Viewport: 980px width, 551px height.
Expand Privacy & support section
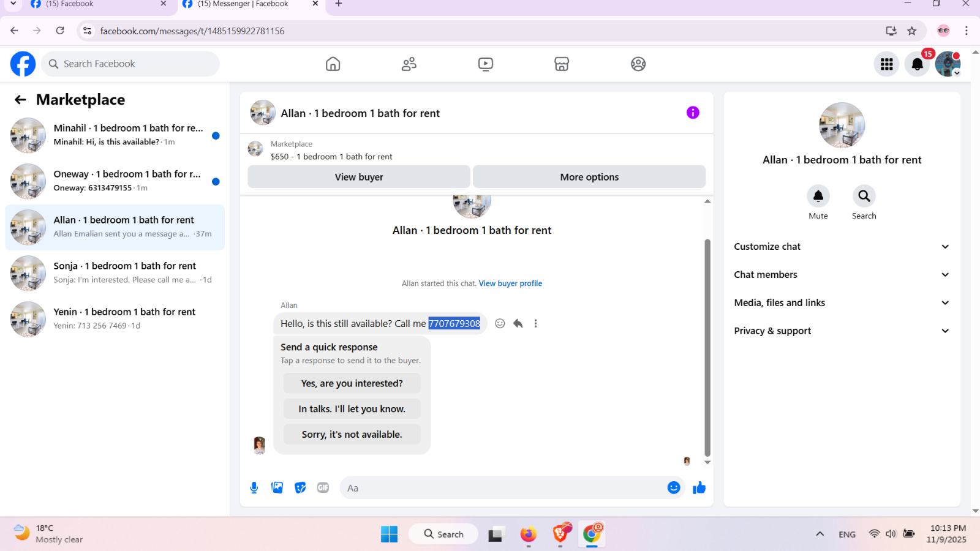point(842,331)
